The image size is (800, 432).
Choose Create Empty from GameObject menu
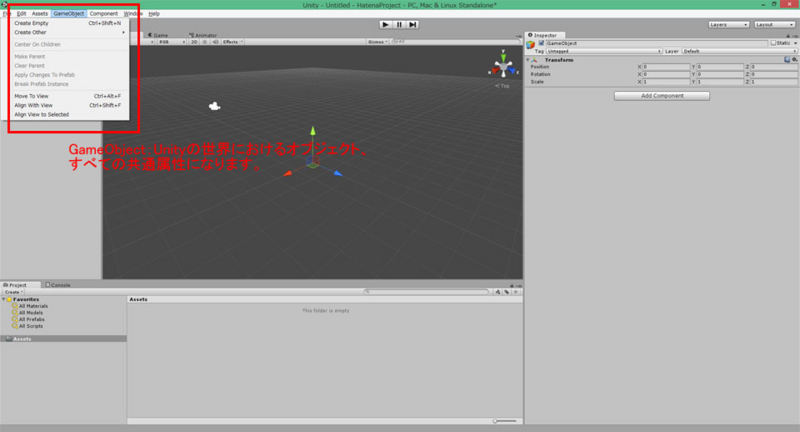pyautogui.click(x=67, y=23)
